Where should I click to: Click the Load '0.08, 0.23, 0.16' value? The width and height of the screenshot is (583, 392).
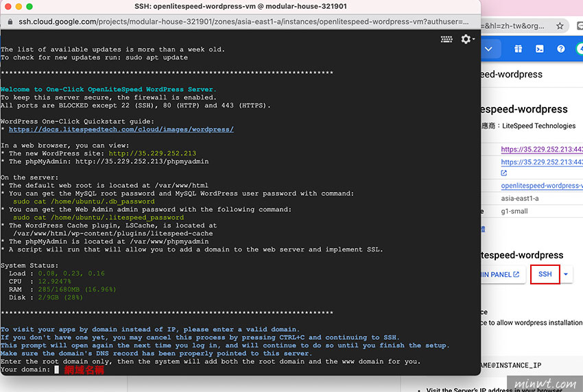pyautogui.click(x=71, y=273)
